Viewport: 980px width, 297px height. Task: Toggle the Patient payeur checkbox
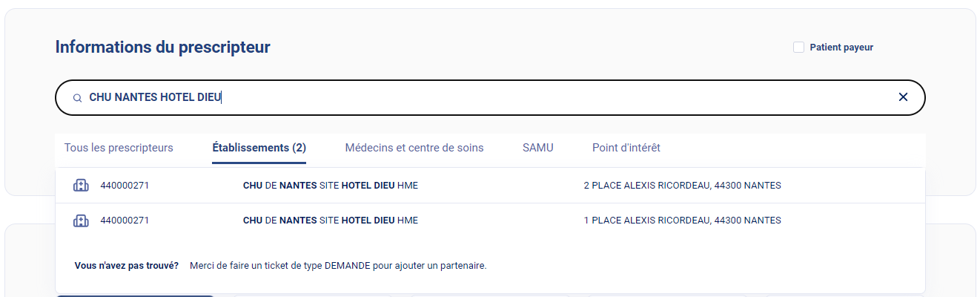pyautogui.click(x=798, y=48)
